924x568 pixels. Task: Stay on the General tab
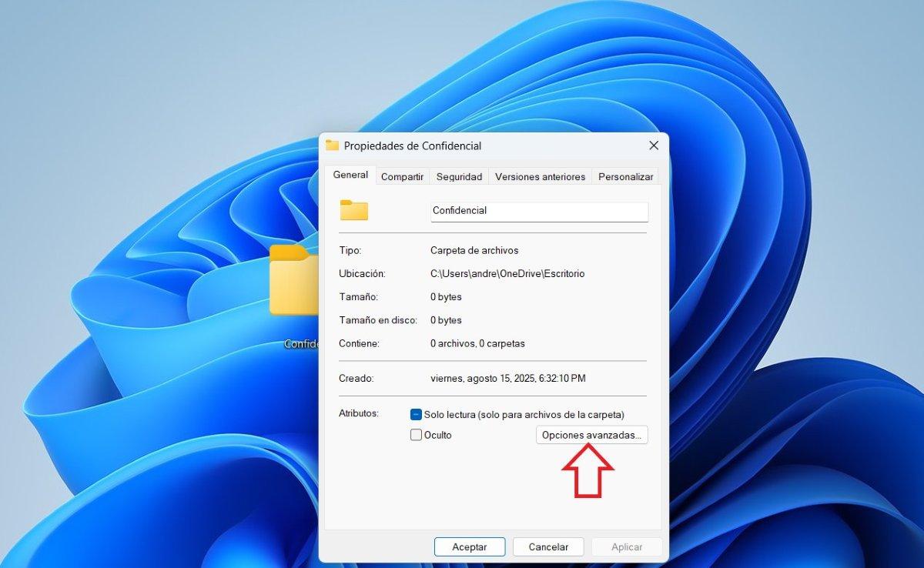[x=350, y=175]
